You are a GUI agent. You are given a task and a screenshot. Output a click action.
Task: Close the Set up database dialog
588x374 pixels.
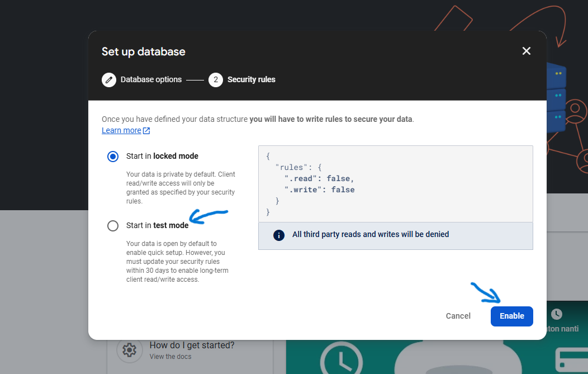tap(526, 51)
